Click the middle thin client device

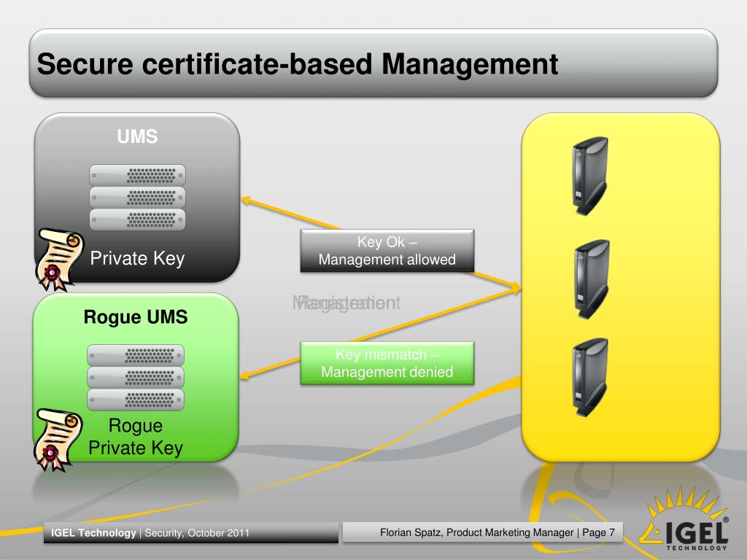[x=590, y=279]
